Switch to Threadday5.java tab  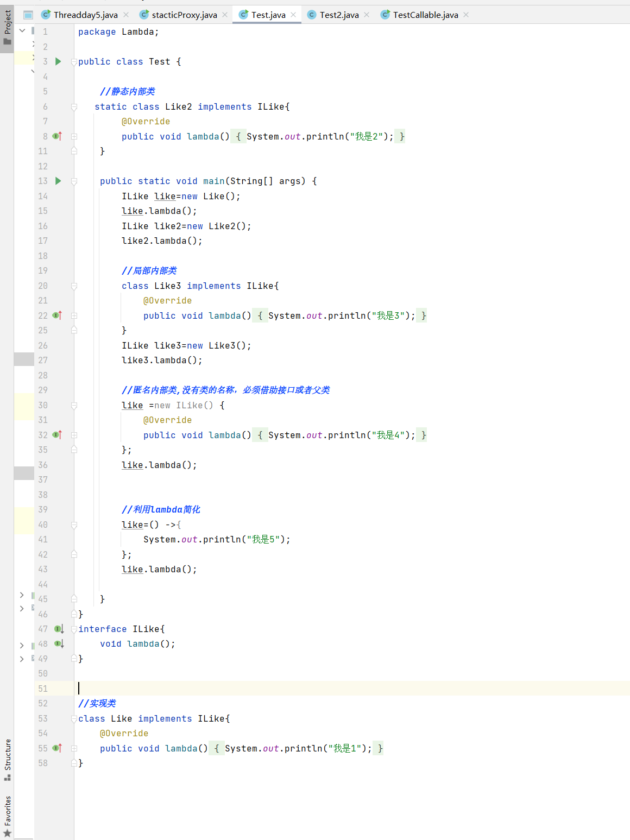click(x=85, y=15)
